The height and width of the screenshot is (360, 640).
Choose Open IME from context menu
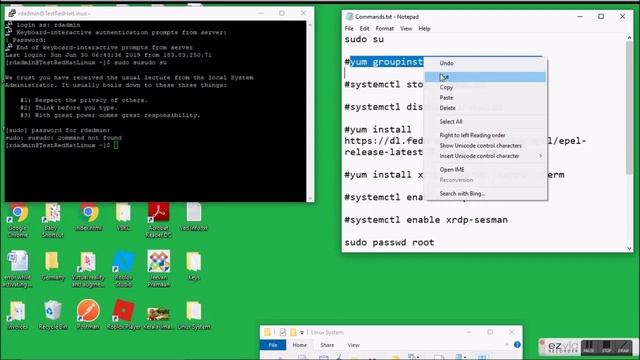(x=486, y=169)
